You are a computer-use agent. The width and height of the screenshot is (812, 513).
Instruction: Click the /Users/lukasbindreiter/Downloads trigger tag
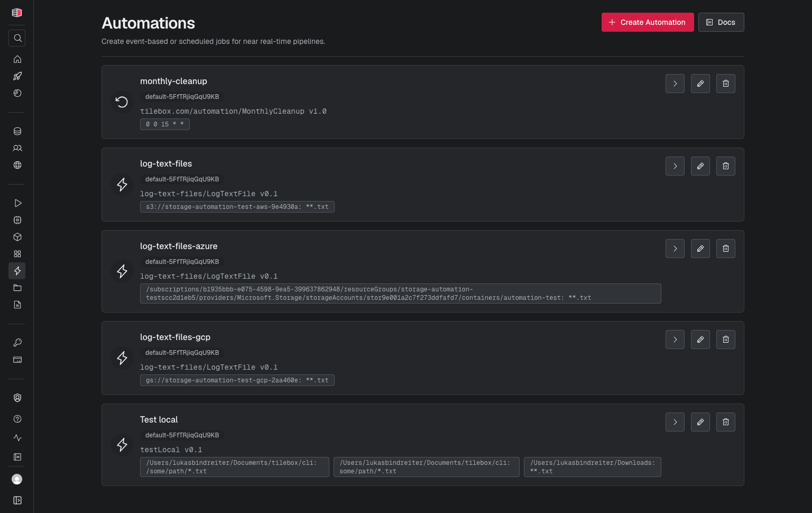click(x=593, y=467)
